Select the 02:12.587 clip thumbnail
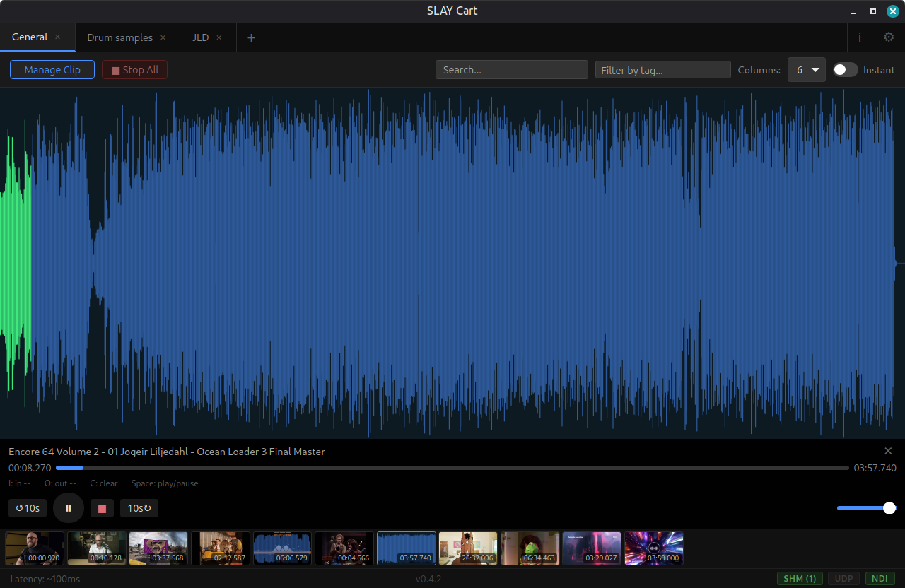905x588 pixels. point(221,548)
